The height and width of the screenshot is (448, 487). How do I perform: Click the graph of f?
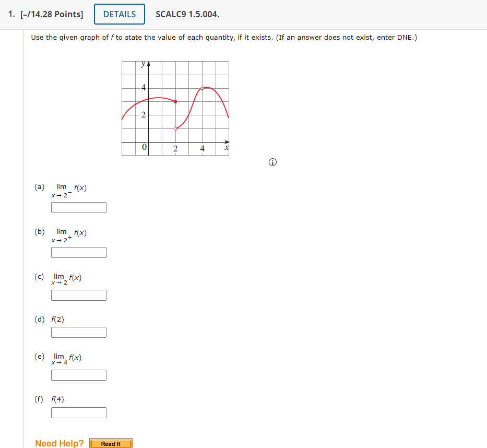point(175,107)
